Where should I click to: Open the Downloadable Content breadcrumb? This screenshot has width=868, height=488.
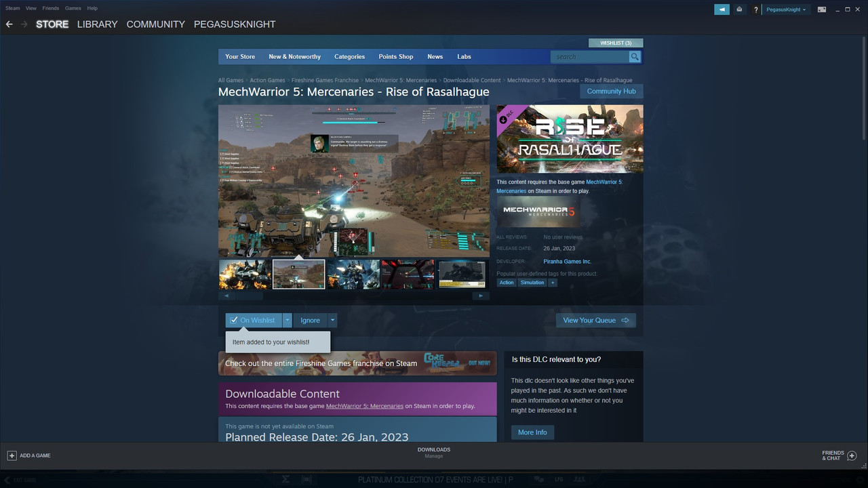click(x=472, y=81)
